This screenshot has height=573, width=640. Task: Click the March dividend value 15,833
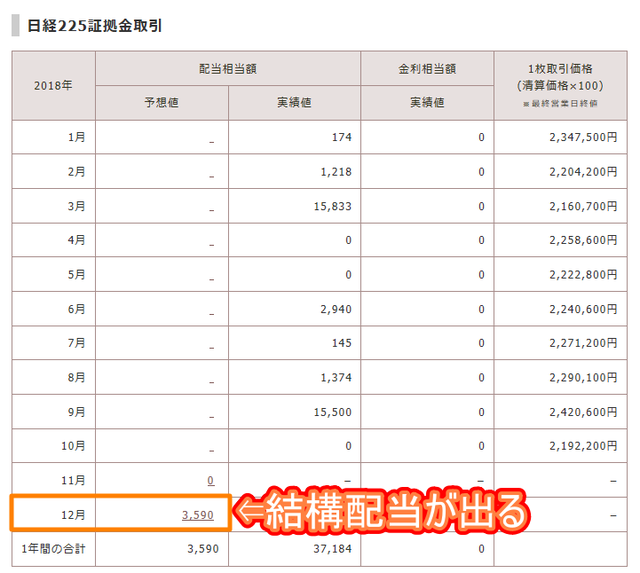333,206
